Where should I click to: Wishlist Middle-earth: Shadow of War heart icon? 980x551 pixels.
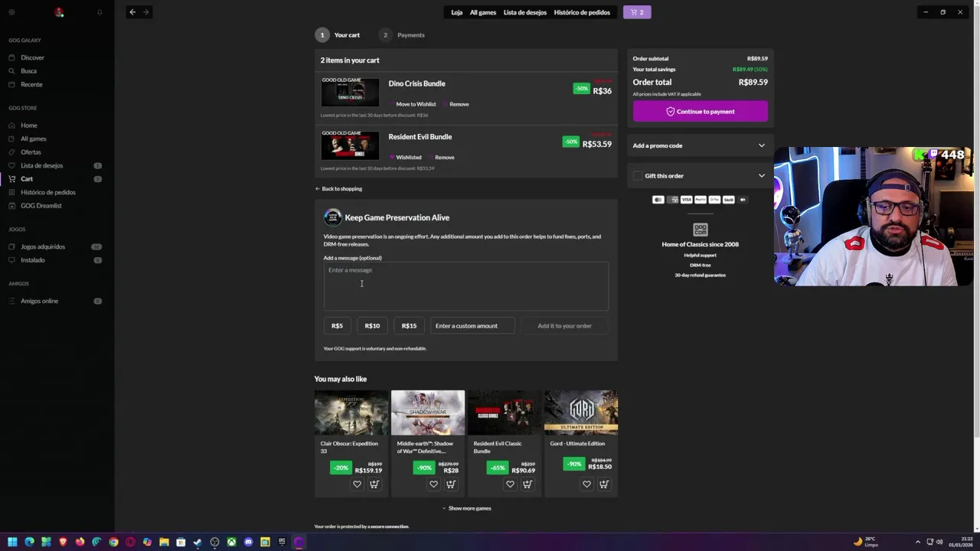433,484
